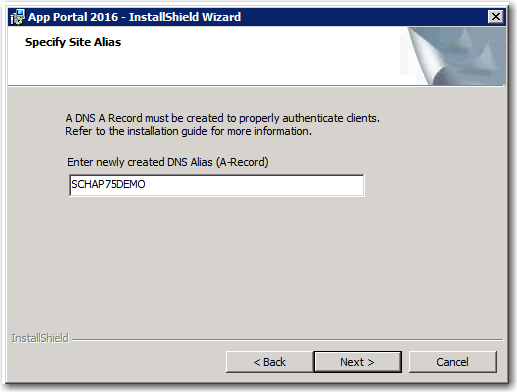Click the Next > button
The width and height of the screenshot is (517, 392).
[357, 362]
